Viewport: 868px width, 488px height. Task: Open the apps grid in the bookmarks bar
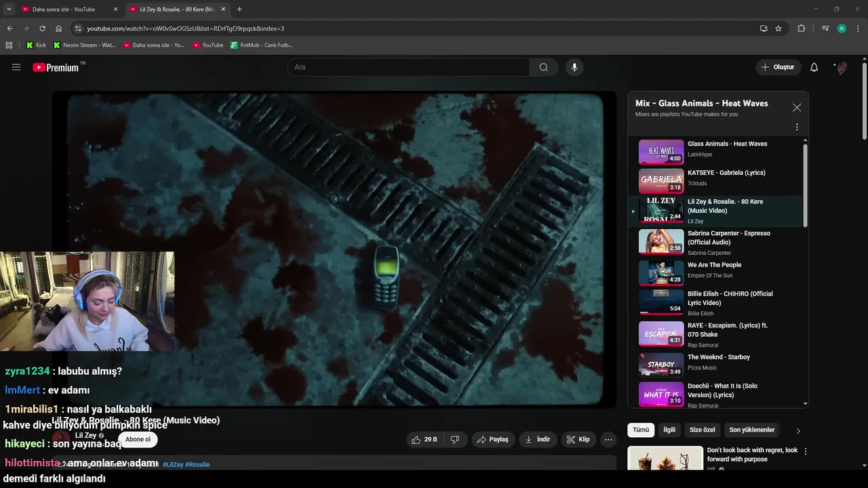tap(9, 45)
